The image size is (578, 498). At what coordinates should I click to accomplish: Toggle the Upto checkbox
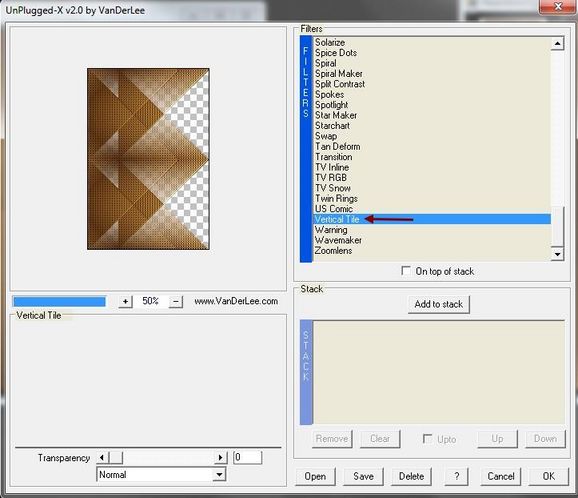click(x=427, y=439)
